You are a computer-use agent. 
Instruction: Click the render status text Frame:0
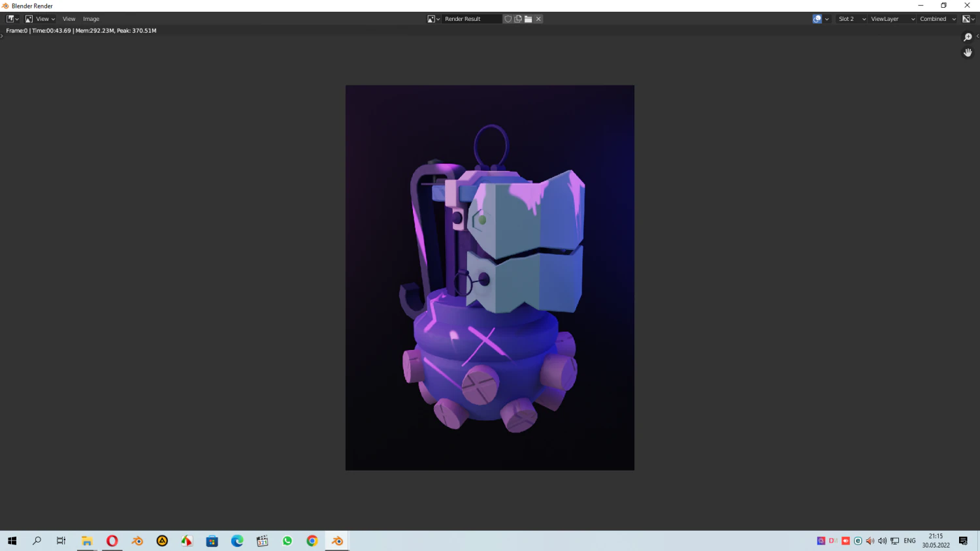81,31
